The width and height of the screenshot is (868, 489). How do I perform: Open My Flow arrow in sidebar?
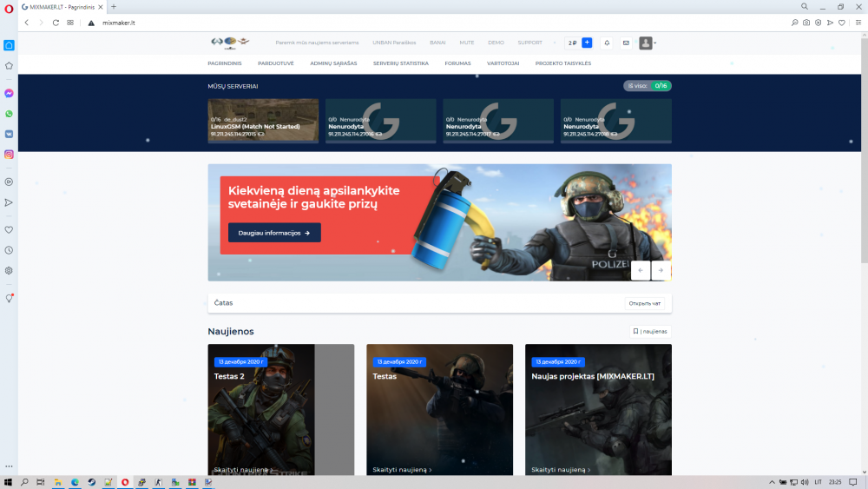tap(9, 202)
